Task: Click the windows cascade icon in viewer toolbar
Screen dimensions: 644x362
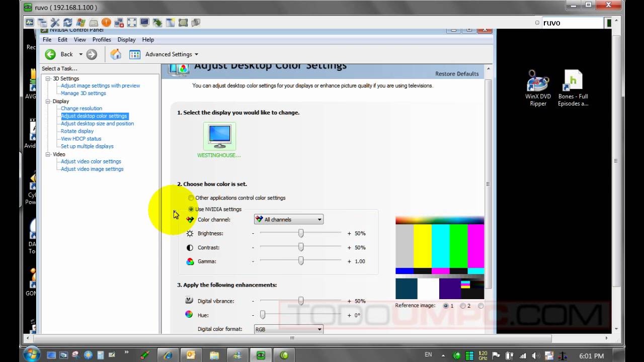Action: coord(42,23)
